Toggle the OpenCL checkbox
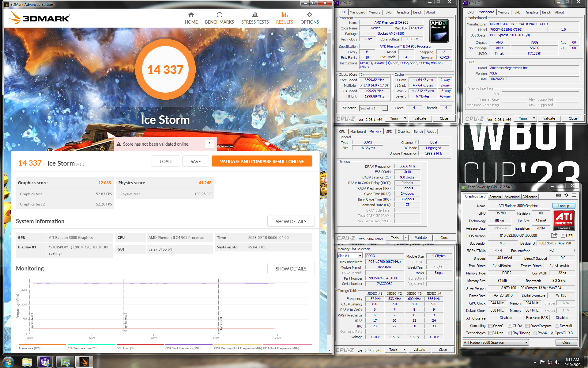Screen dimensions: 588x368 click(490, 326)
